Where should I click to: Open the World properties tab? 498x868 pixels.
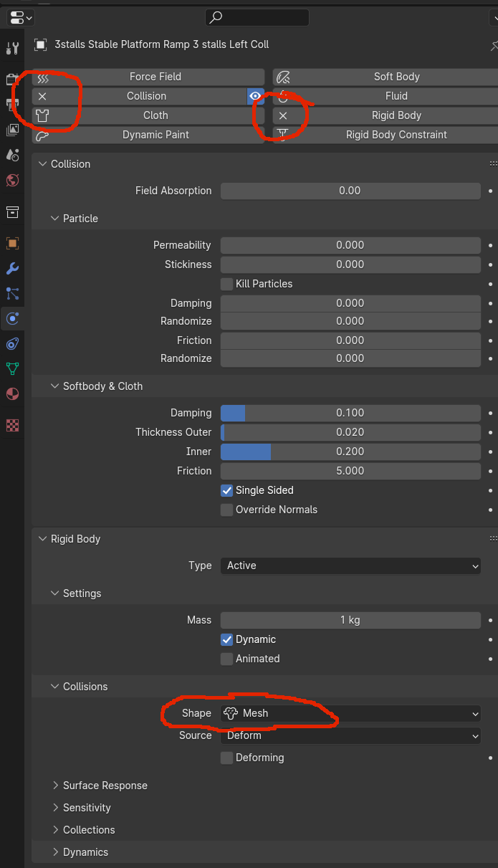[12, 181]
